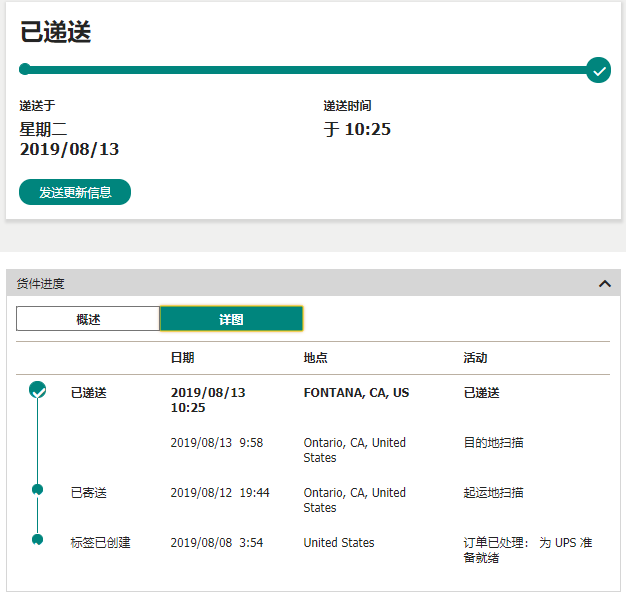Click the 标签已创建 timeline dot
626x595 pixels.
click(38, 540)
